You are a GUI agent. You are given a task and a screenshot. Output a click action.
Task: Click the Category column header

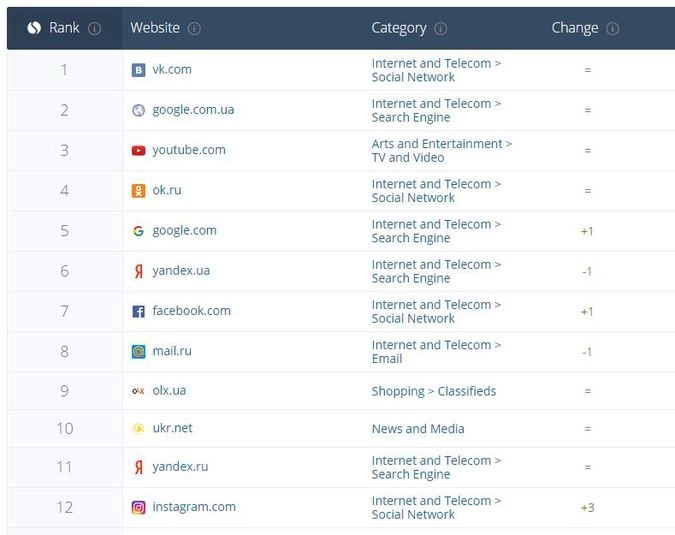(399, 28)
